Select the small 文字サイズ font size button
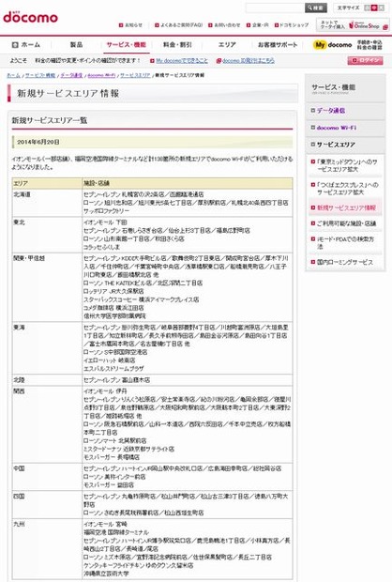Screen dimensions: 392x582 [x=368, y=8]
